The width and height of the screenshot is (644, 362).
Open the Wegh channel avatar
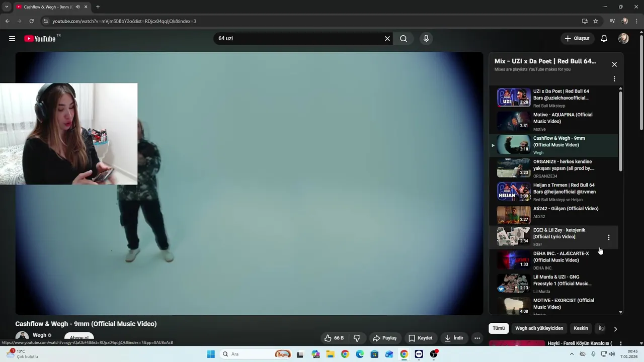click(22, 338)
